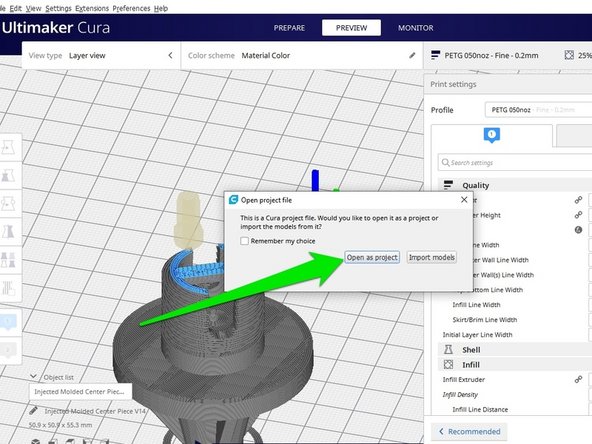Screen dimensions: 592x444
Task: Tick the Remember my choice checkbox
Action: [x=244, y=241]
